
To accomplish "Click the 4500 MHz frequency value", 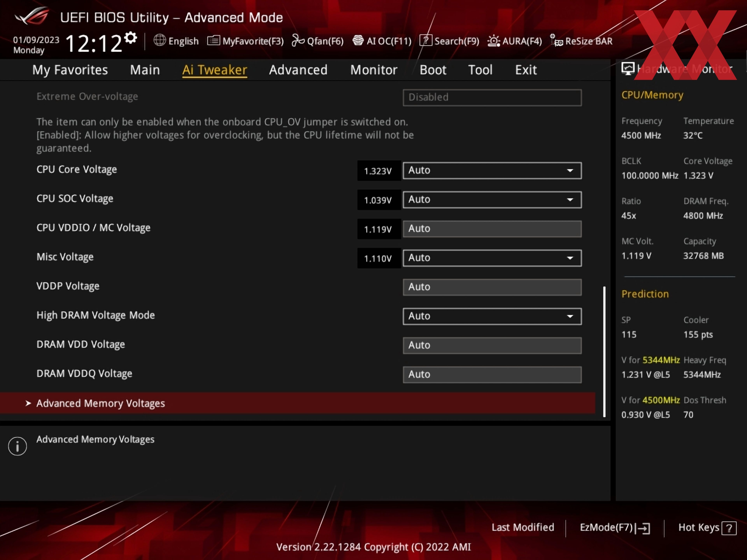I will [641, 136].
